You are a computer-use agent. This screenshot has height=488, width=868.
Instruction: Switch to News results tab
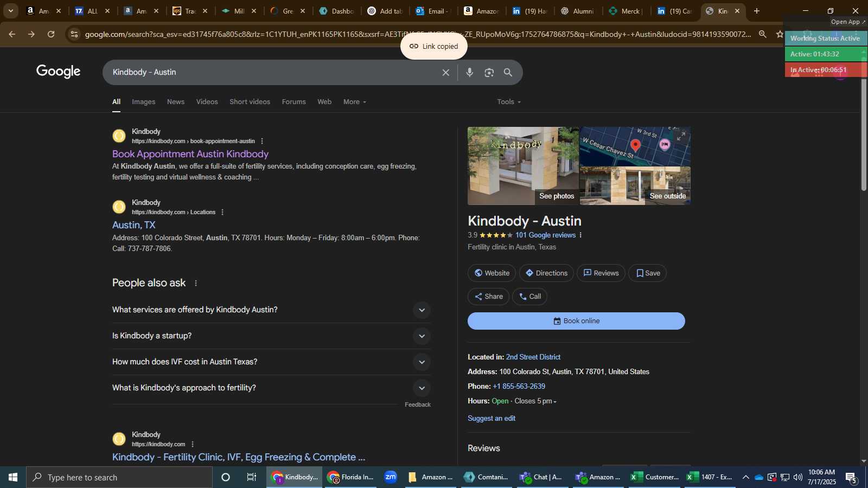coord(176,102)
